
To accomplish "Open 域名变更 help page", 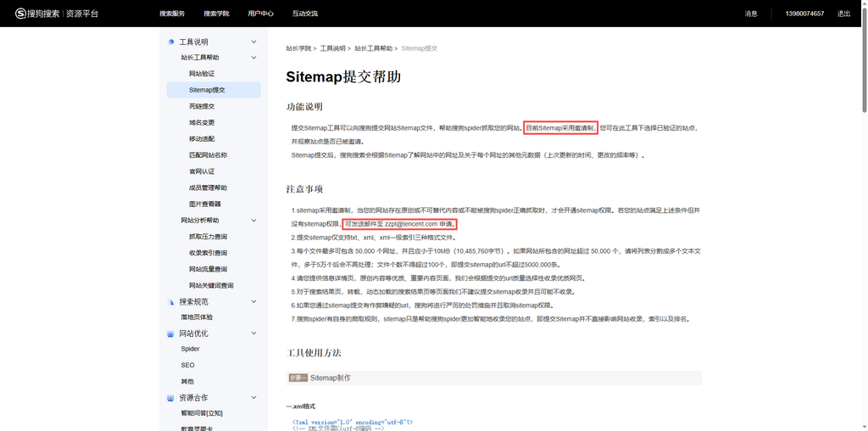I will tap(202, 122).
